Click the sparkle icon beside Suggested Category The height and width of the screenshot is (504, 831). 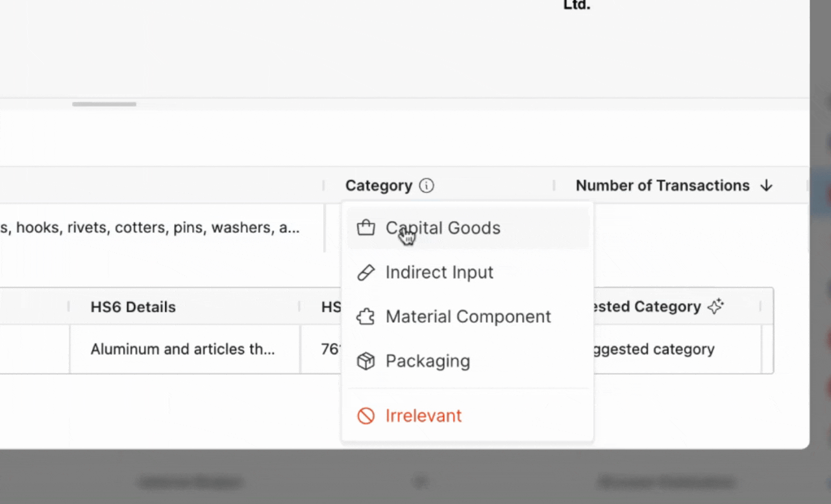click(x=715, y=307)
